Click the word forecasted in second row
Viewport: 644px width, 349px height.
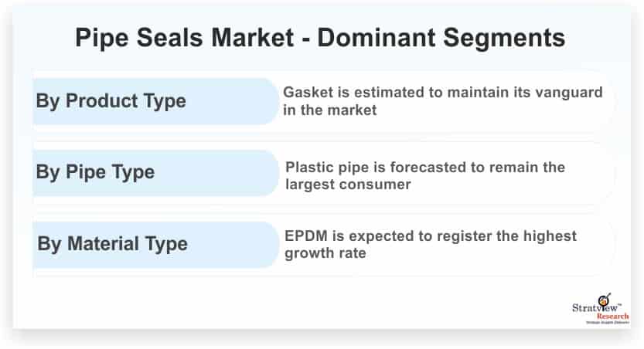tap(428, 168)
